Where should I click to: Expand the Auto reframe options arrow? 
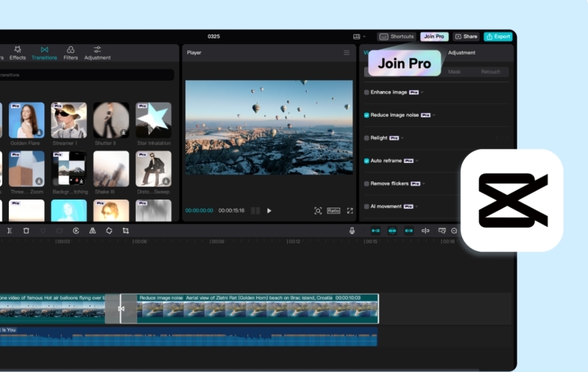coord(417,161)
